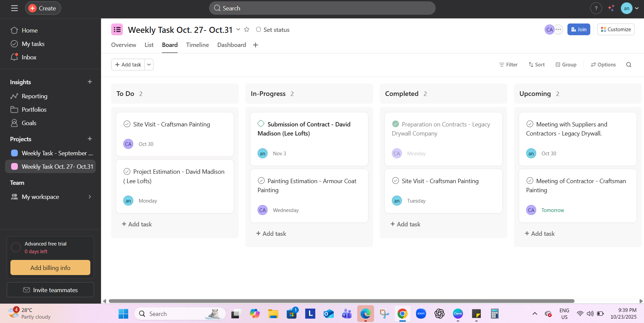Viewport: 644px width, 323px height.
Task: Add a new Insights item
Action: pyautogui.click(x=90, y=82)
